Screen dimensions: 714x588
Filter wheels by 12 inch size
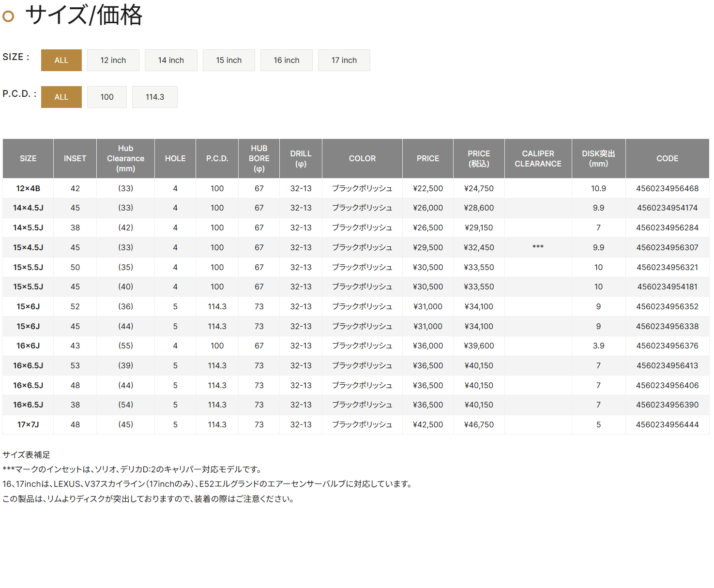click(113, 60)
